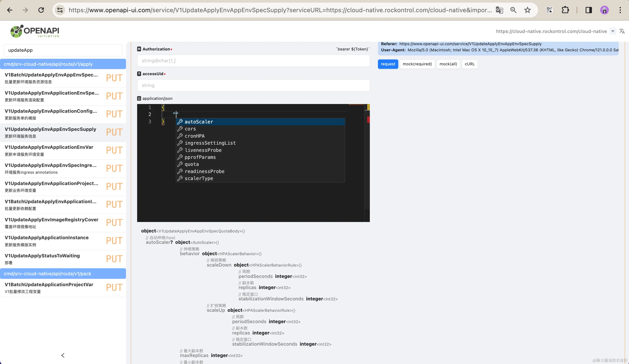
Task: Collapse the sidebar with the left chevron
Action: [63, 355]
